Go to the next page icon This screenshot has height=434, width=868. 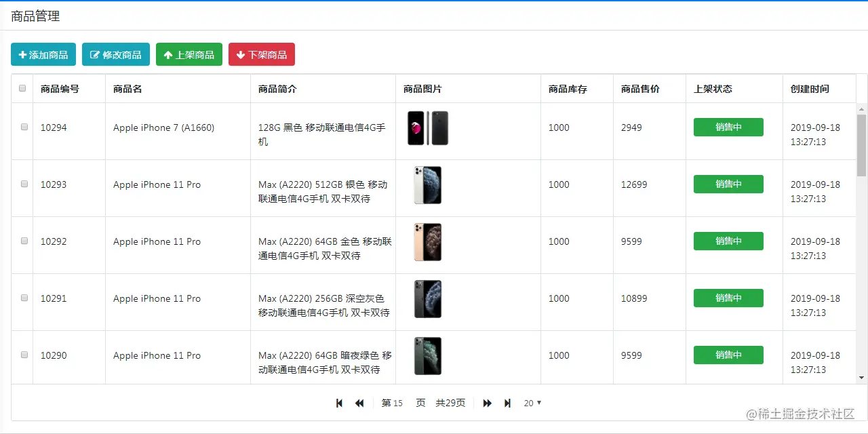(x=488, y=403)
